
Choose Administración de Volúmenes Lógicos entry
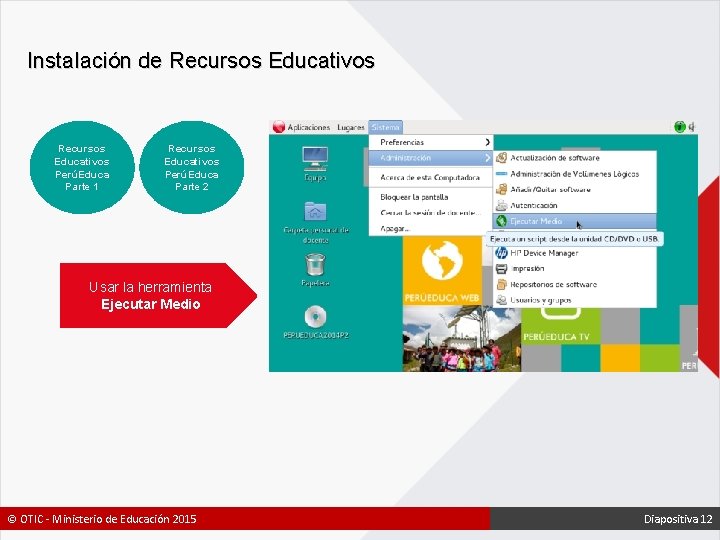(x=575, y=174)
